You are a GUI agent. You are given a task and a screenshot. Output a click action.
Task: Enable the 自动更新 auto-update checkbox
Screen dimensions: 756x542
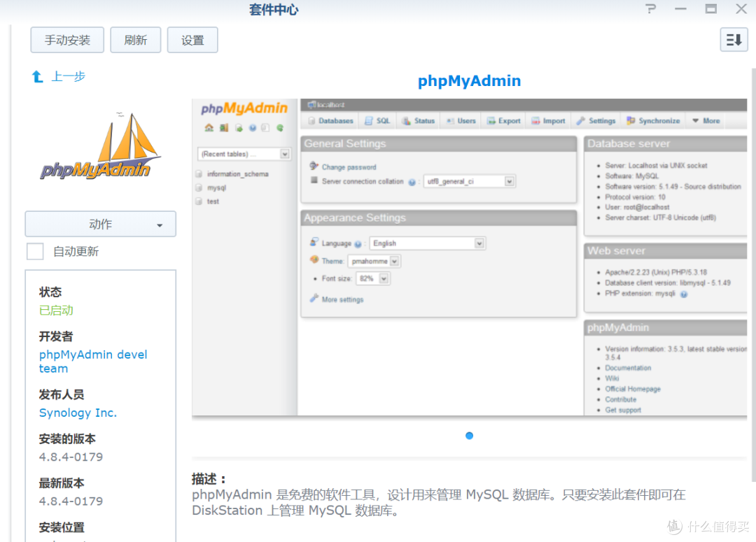point(34,251)
